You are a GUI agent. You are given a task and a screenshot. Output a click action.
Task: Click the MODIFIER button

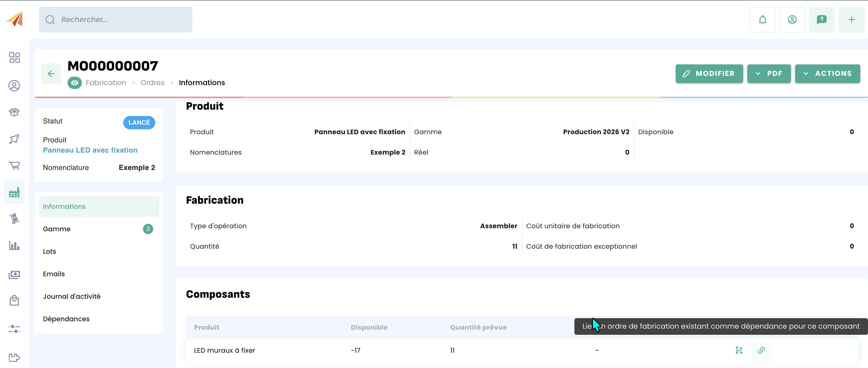coord(709,73)
